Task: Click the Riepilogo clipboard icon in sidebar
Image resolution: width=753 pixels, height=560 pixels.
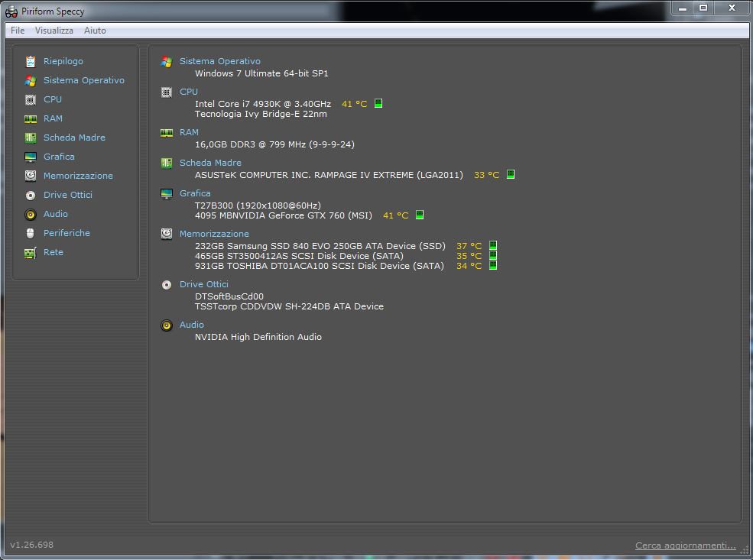Action: tap(31, 61)
